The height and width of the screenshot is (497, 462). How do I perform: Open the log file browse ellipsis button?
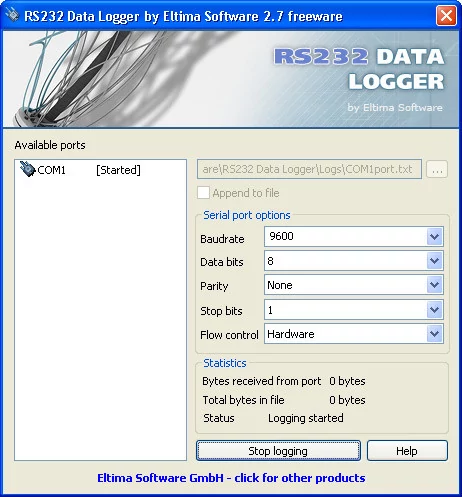tap(437, 169)
